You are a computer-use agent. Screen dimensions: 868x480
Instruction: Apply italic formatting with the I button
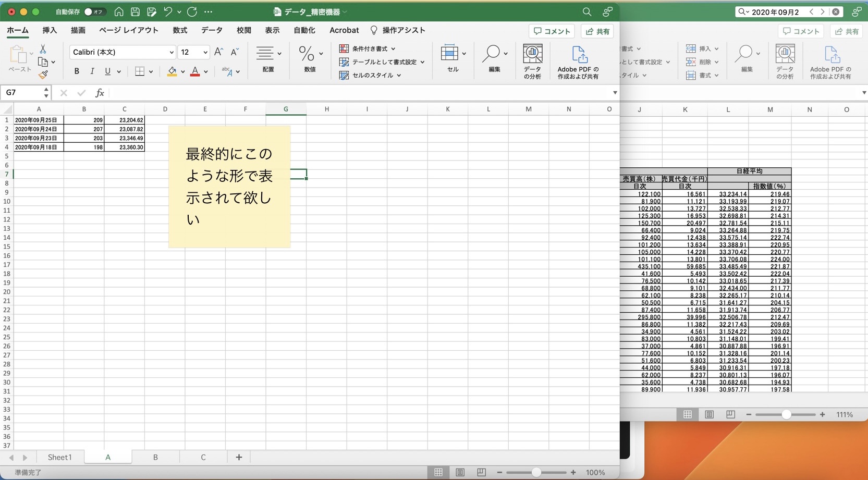point(92,71)
